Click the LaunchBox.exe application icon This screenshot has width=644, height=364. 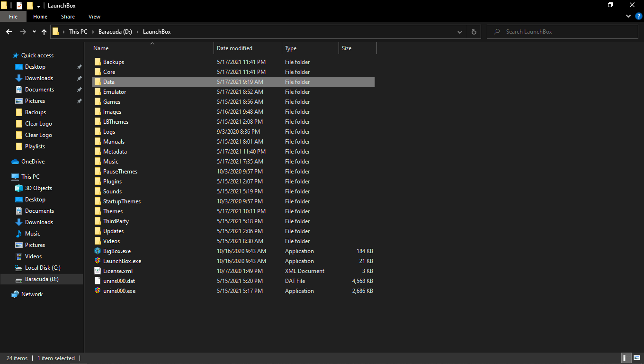coord(98,261)
